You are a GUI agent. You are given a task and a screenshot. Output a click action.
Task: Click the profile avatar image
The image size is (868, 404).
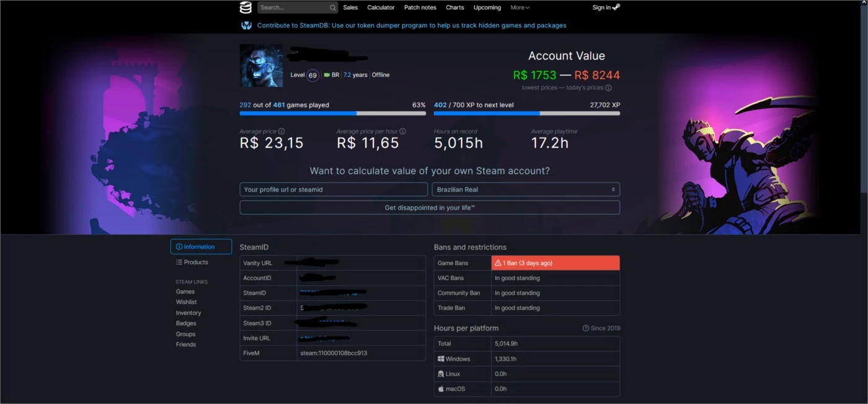[261, 66]
